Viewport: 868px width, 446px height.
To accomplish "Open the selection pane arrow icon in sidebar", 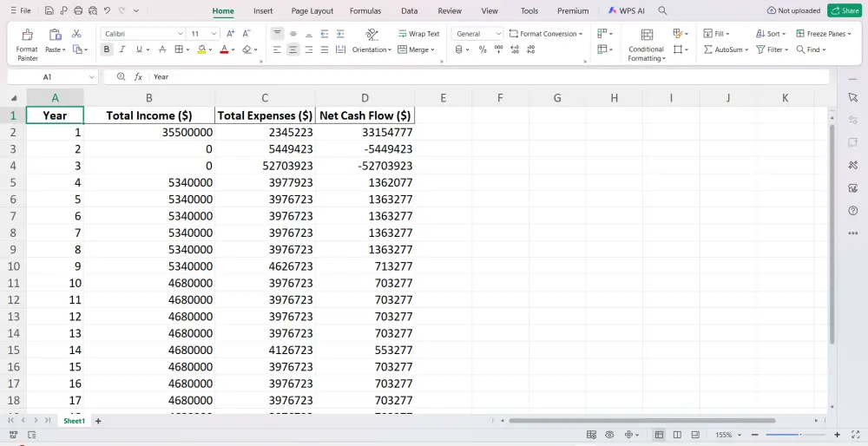I will click(x=852, y=97).
